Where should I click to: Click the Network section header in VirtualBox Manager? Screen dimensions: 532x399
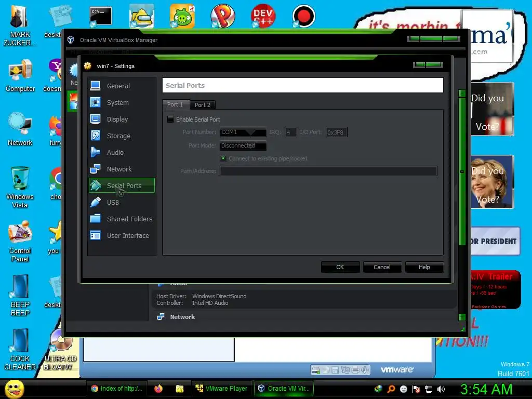coord(182,317)
